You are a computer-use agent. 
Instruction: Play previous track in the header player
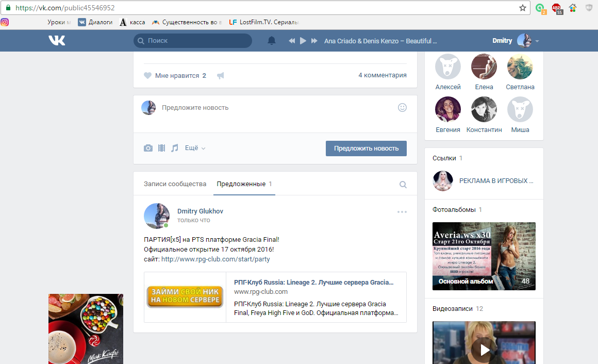(x=292, y=41)
